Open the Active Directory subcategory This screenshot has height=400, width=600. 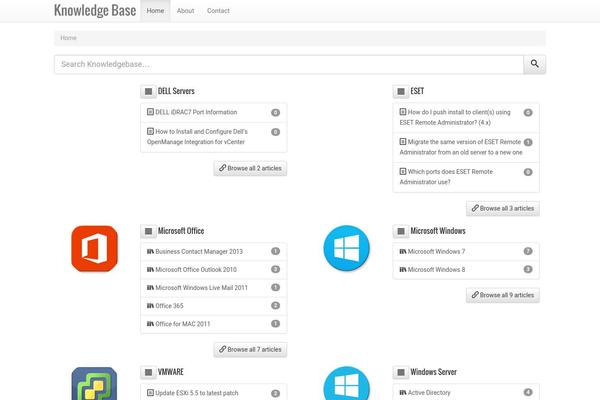click(x=429, y=392)
